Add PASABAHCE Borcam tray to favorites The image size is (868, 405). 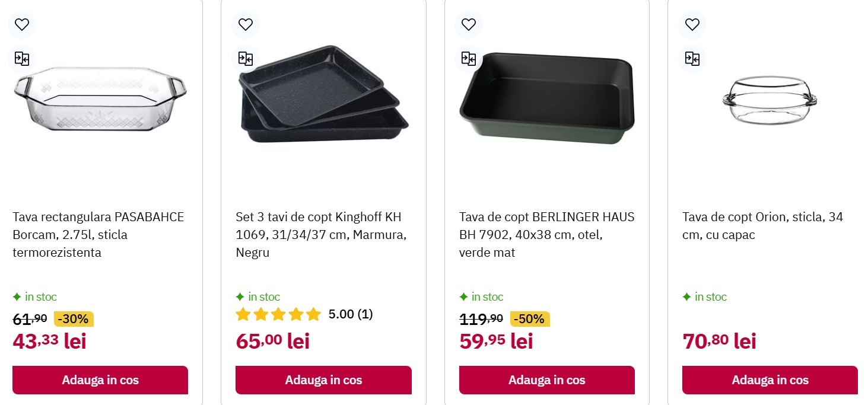click(x=22, y=24)
